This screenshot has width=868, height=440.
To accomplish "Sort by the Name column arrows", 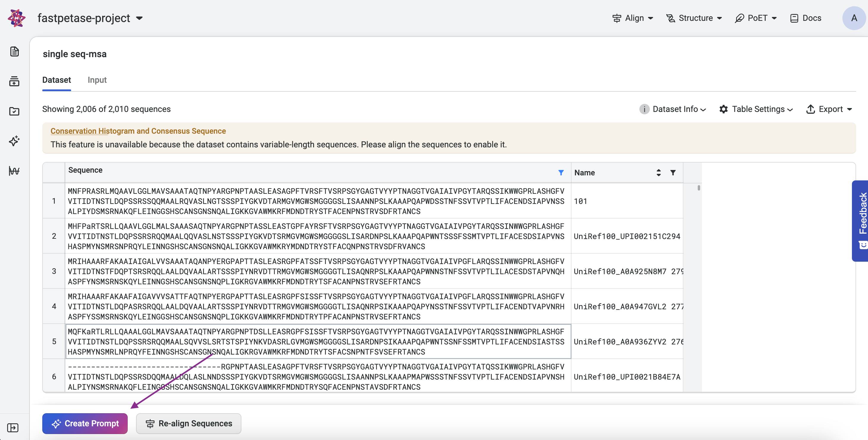I will click(x=658, y=172).
